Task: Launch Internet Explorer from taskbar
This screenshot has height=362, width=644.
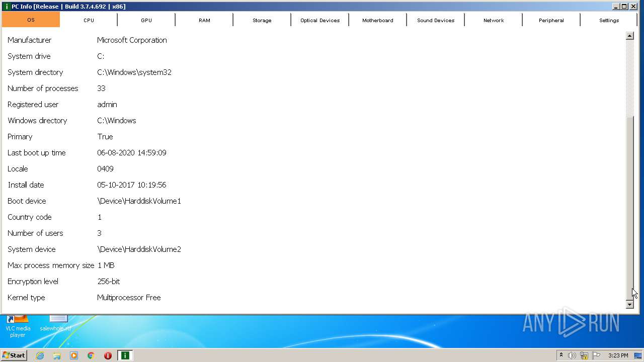Action: 40,355
